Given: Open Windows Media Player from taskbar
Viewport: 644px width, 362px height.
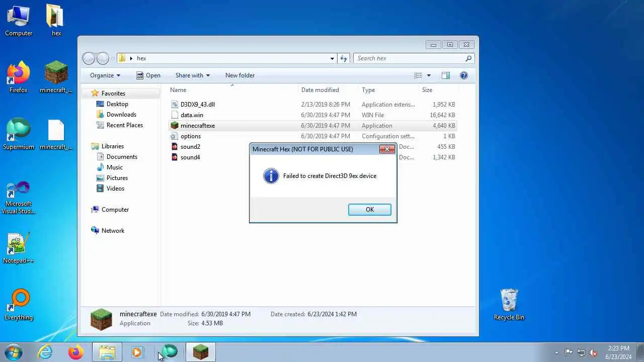Looking at the screenshot, I should 137,352.
